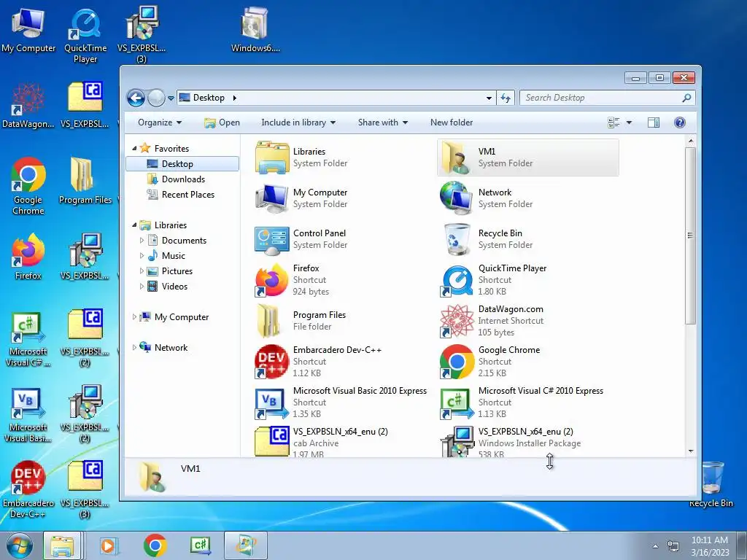The image size is (747, 560).
Task: Select Recycle Bin icon in file list
Action: point(456,239)
